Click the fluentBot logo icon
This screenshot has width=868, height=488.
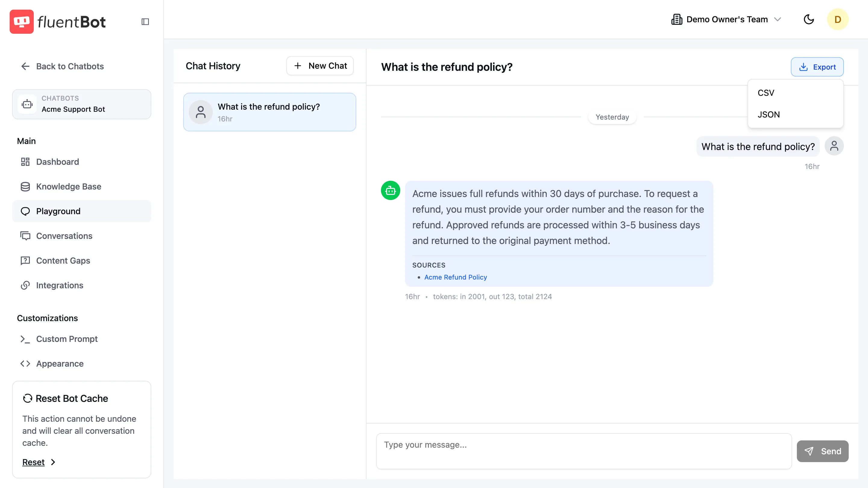pyautogui.click(x=22, y=22)
